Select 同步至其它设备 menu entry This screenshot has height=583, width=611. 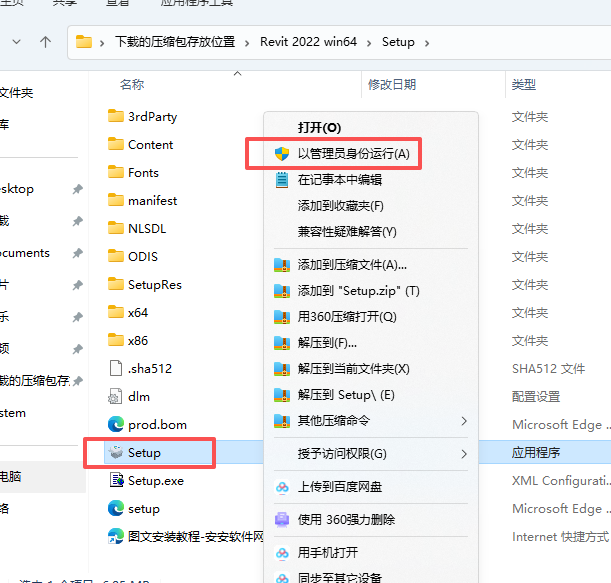click(371, 576)
